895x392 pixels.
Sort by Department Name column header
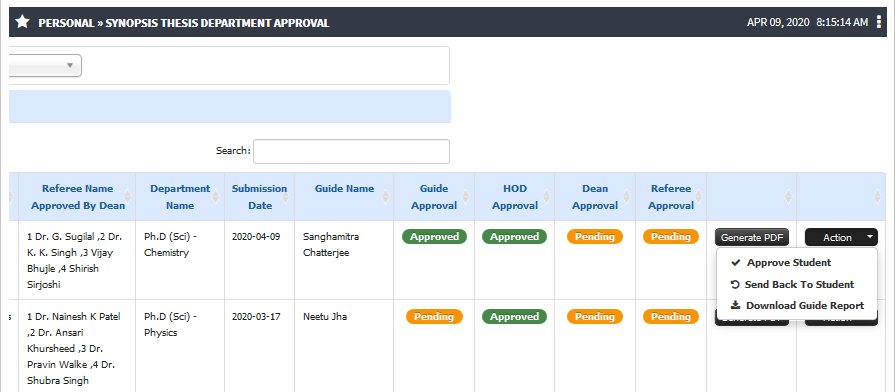point(180,197)
